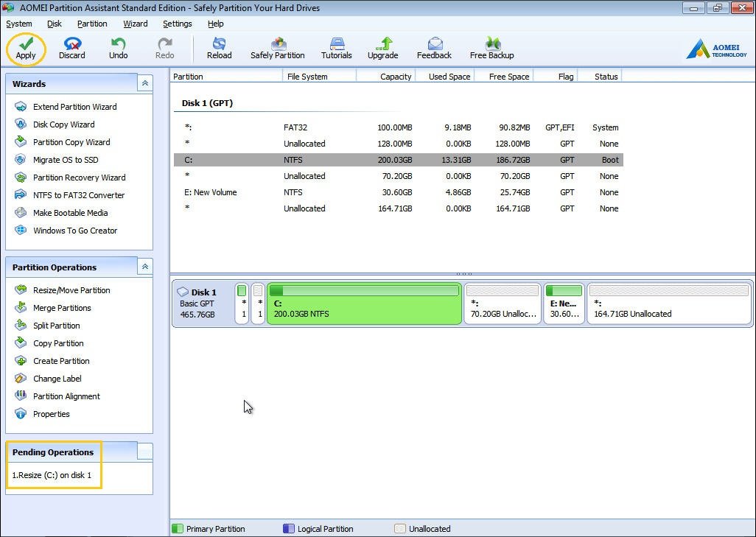Choose the Split Partition operation
This screenshot has height=537, width=756.
tap(47, 326)
